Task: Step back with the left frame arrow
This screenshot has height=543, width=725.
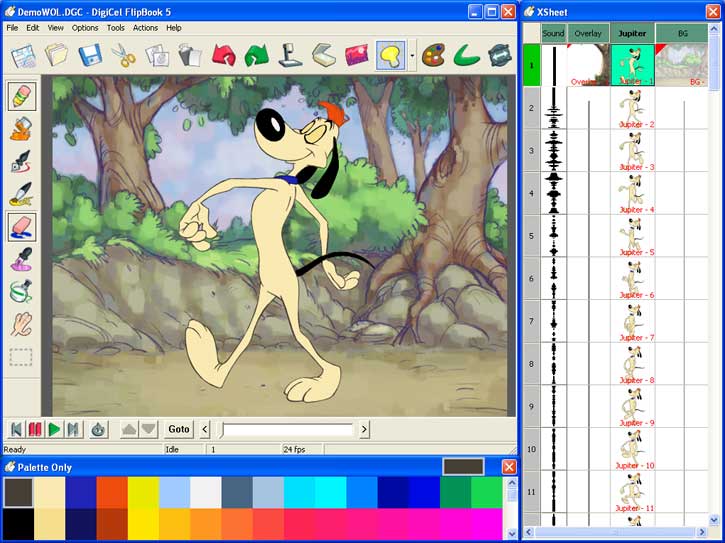Action: pyautogui.click(x=205, y=430)
